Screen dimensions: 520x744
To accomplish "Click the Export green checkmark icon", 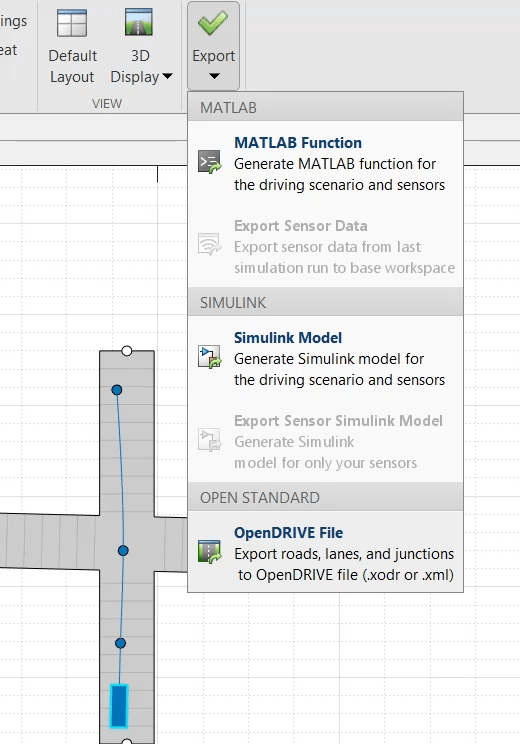I will tap(213, 23).
